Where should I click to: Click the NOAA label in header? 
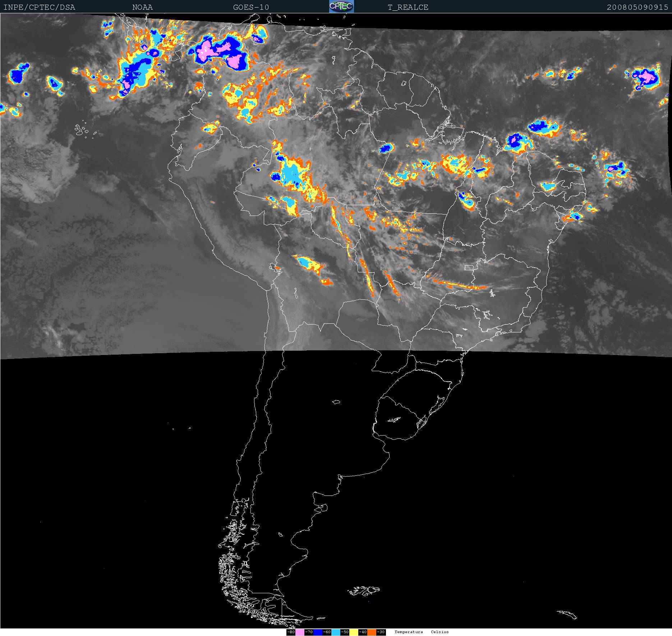(142, 7)
